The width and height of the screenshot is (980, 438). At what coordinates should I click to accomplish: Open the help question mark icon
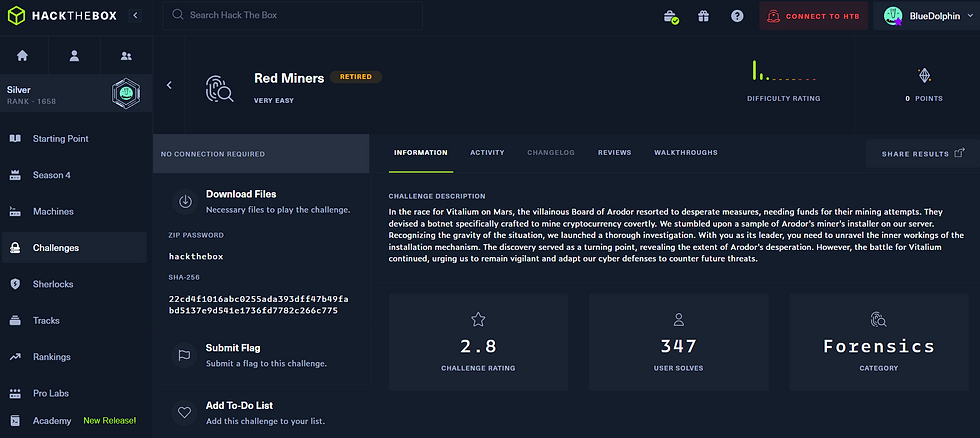tap(737, 16)
